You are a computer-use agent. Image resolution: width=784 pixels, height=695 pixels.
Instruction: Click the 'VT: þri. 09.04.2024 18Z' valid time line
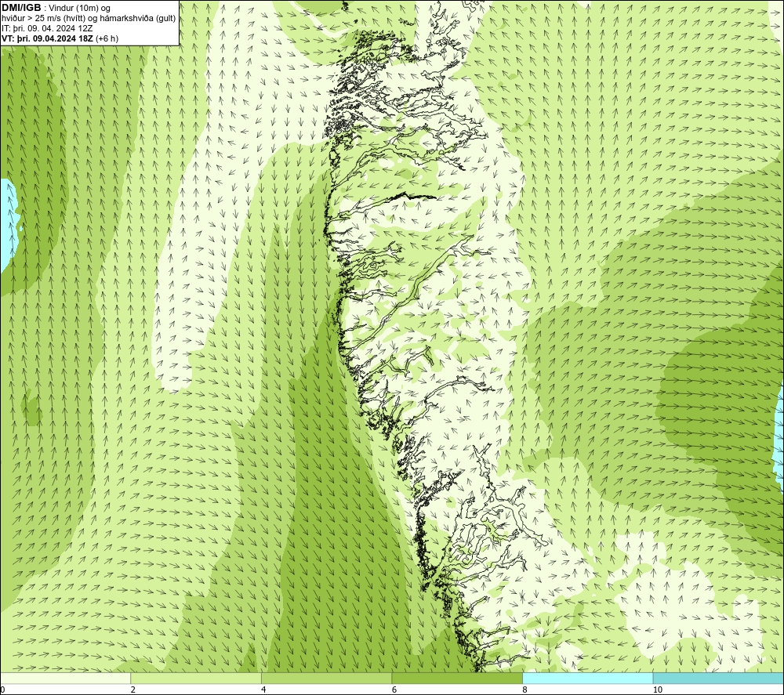47,38
